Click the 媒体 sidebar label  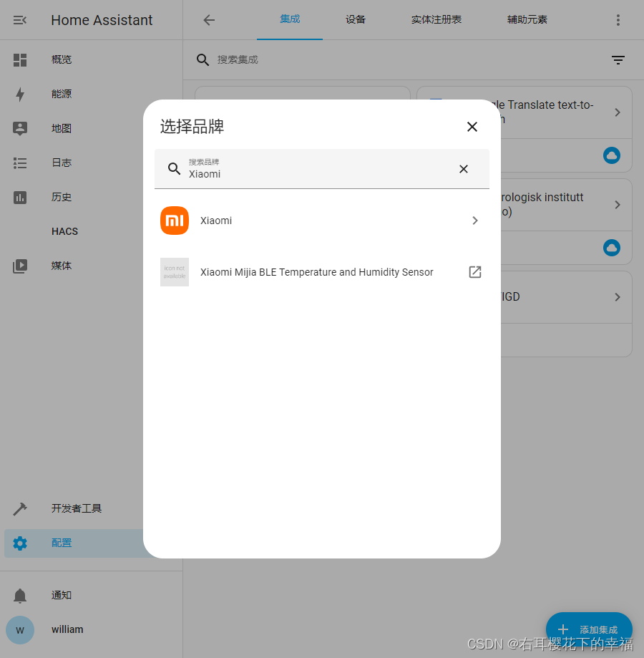[x=62, y=266]
